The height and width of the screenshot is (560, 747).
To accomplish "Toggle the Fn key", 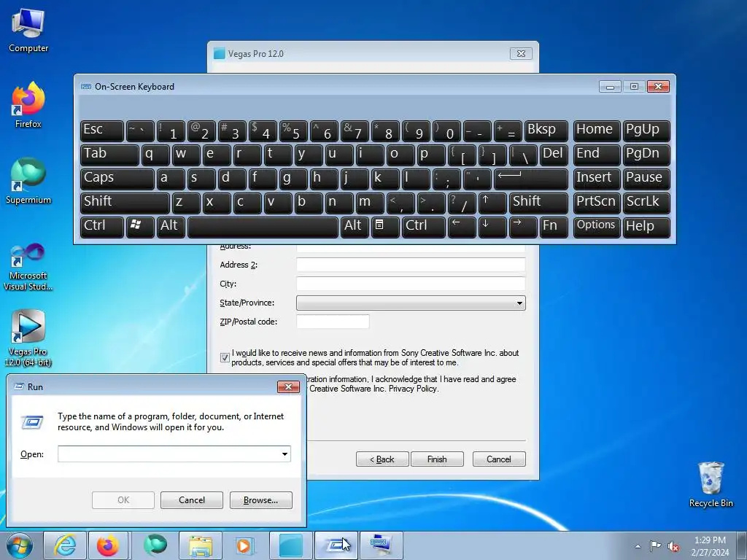I will coord(554,227).
